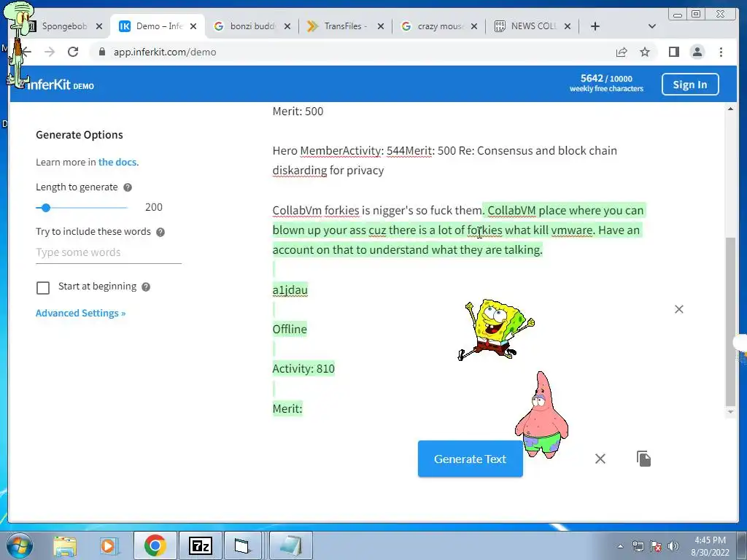Launch Windows Media Player from taskbar
Screen dimensions: 747x560
coord(108,545)
